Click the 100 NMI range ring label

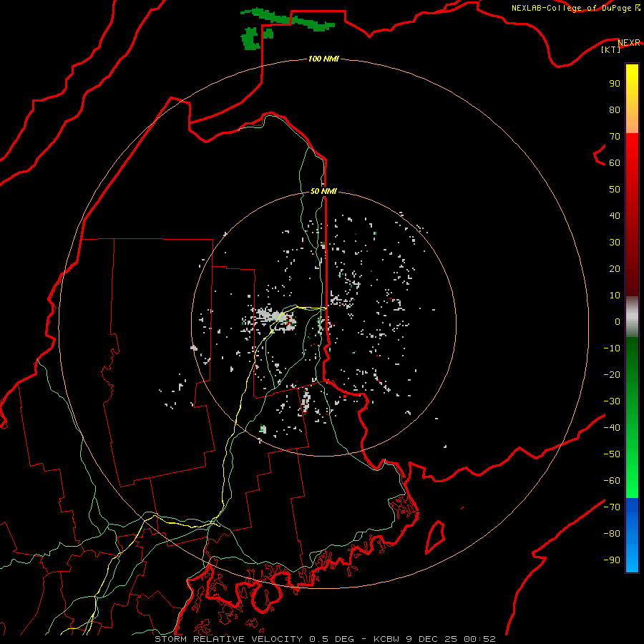click(323, 59)
